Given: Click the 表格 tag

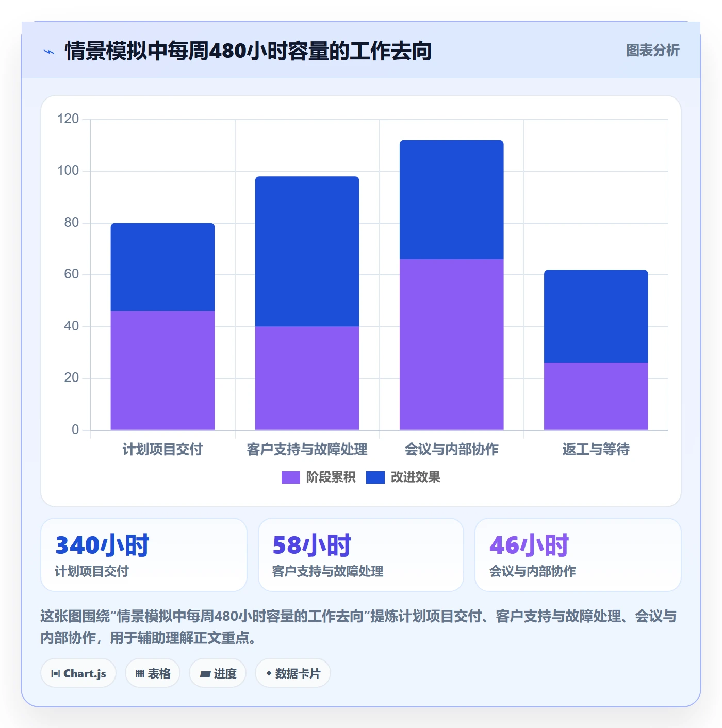Looking at the screenshot, I should coord(153,673).
